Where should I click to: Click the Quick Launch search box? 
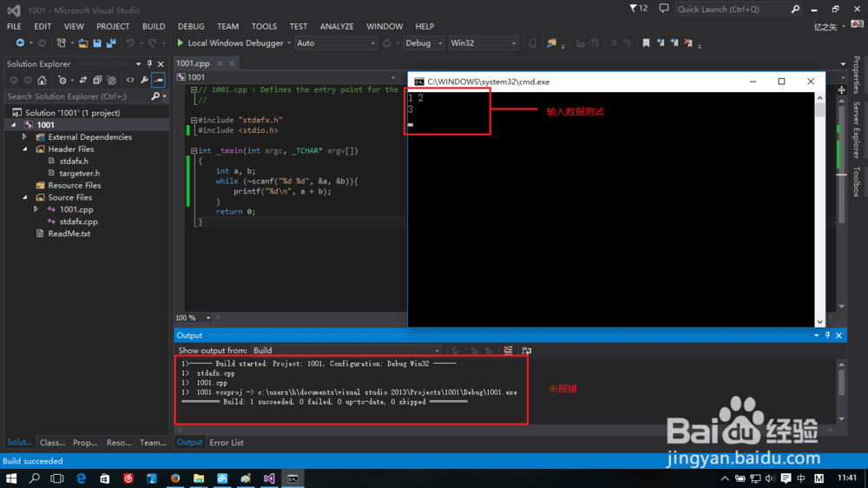click(x=732, y=9)
